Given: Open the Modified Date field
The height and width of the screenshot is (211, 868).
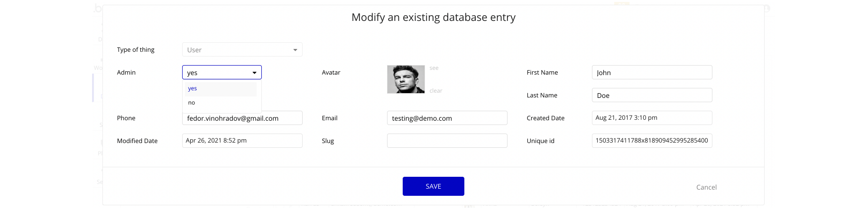Looking at the screenshot, I should click(x=242, y=141).
